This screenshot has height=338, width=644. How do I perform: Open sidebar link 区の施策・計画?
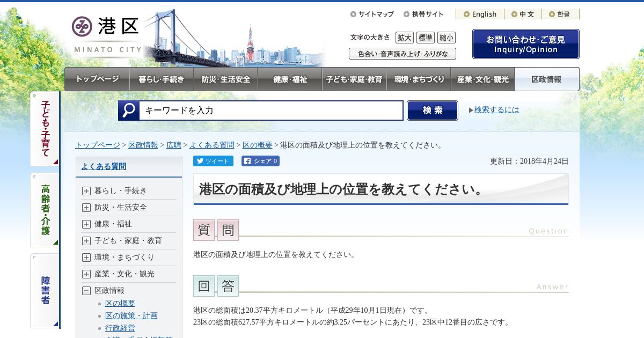pyautogui.click(x=131, y=315)
